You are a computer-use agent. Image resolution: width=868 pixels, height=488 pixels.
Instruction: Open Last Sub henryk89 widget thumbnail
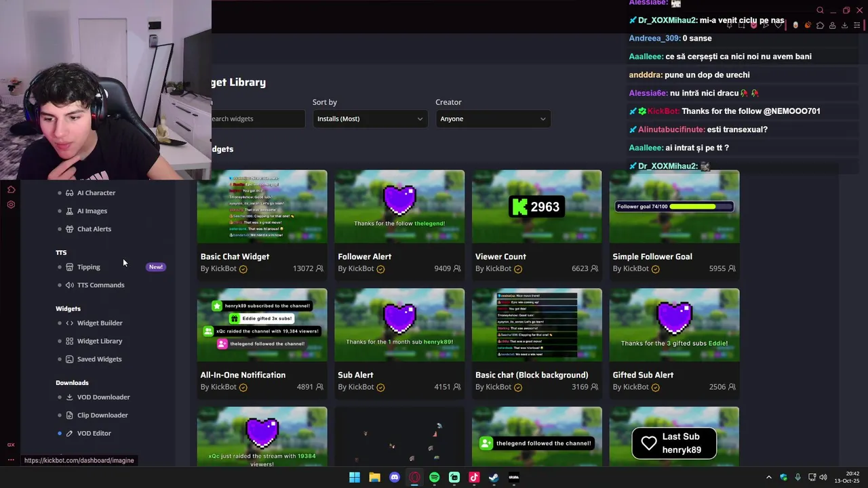coord(674,436)
